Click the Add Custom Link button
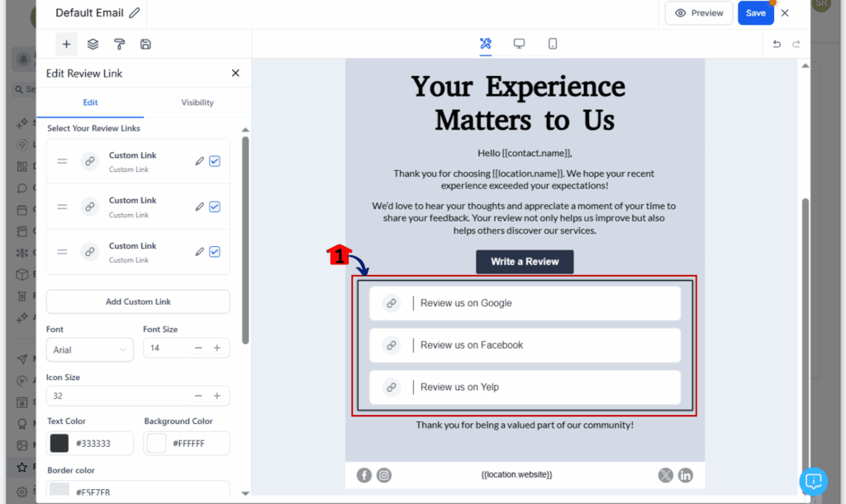 (x=137, y=302)
